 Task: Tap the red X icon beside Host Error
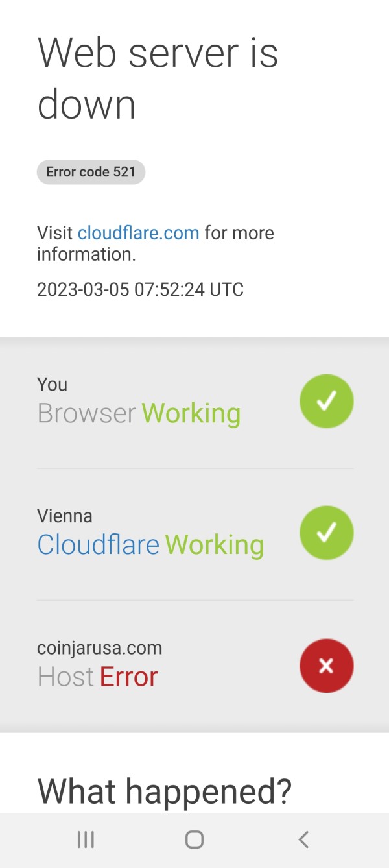click(327, 666)
